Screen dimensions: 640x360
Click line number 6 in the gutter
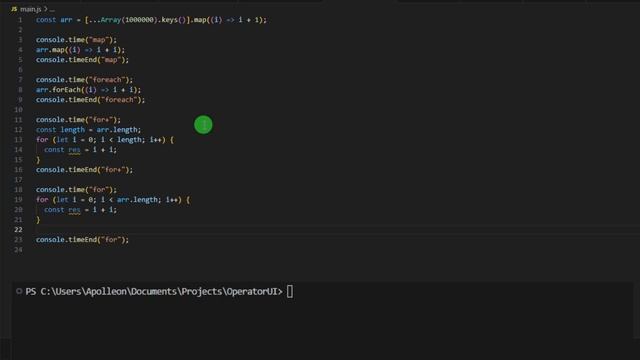tap(20, 70)
